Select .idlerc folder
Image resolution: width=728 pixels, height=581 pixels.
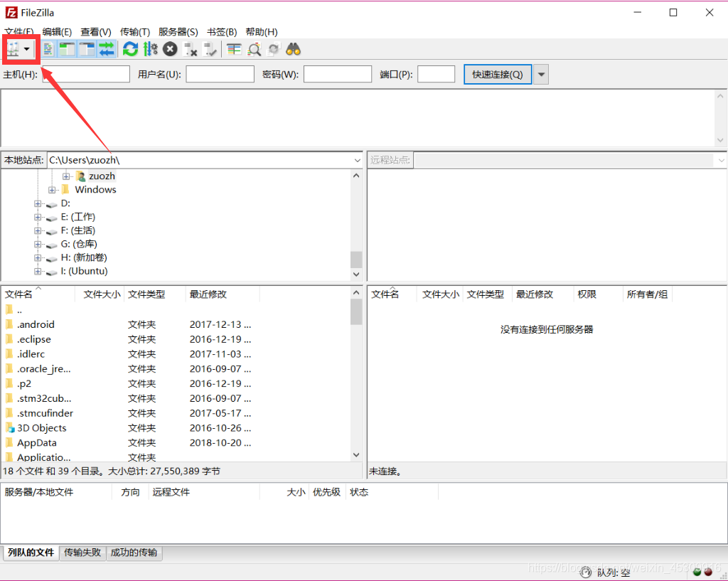31,354
